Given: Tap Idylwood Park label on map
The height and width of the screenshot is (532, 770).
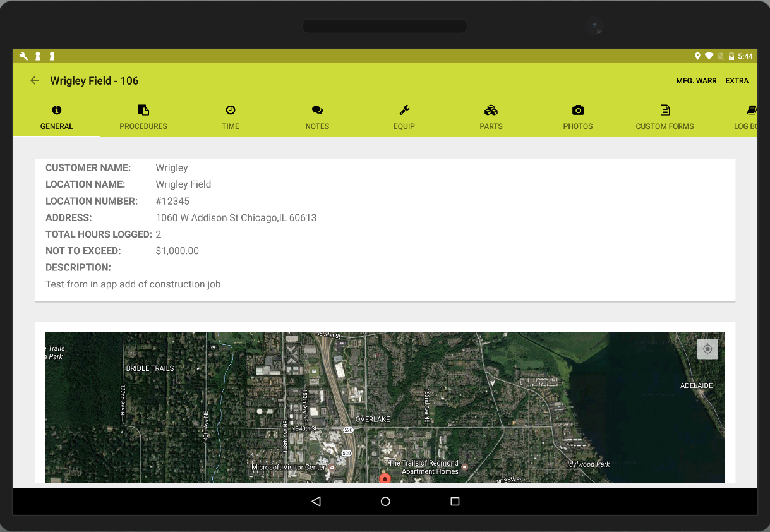Looking at the screenshot, I should click(588, 464).
